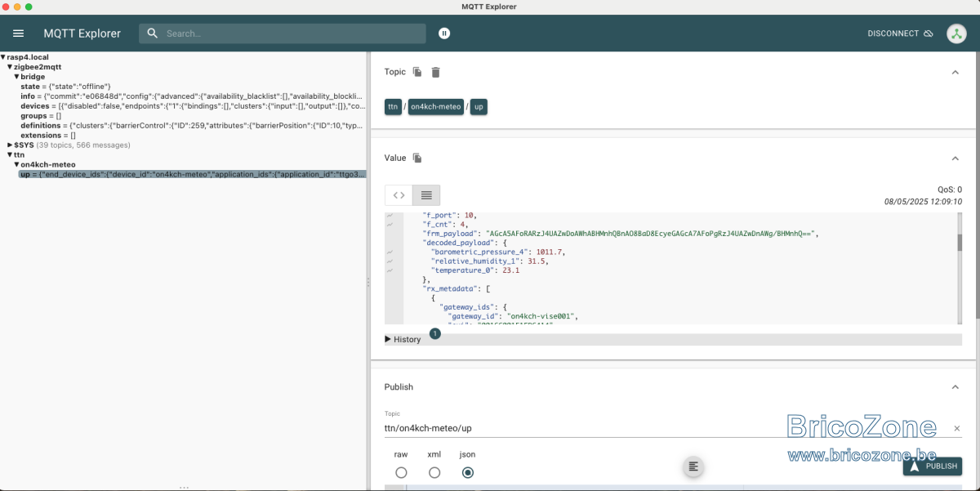Click the up breadcrumb chip

(x=479, y=107)
